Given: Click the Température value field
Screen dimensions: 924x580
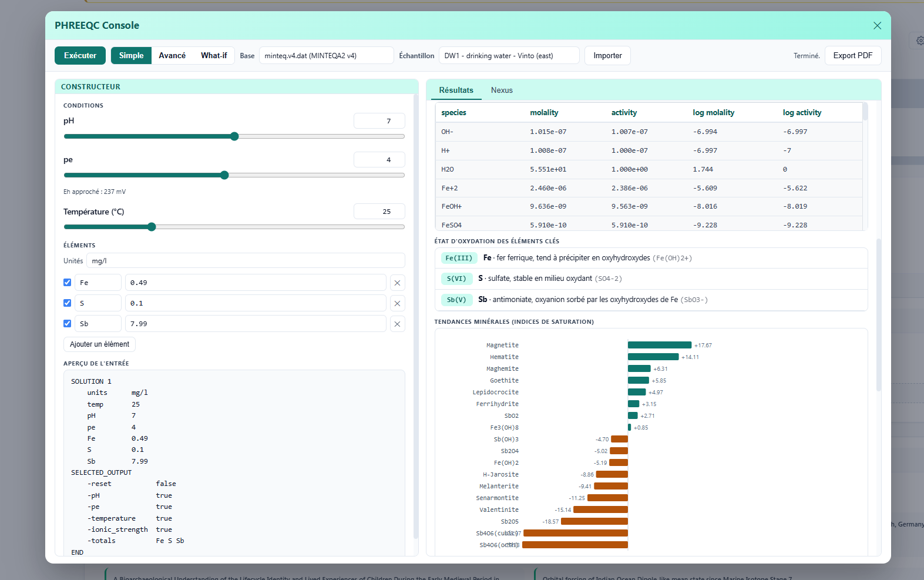Looking at the screenshot, I should (379, 212).
